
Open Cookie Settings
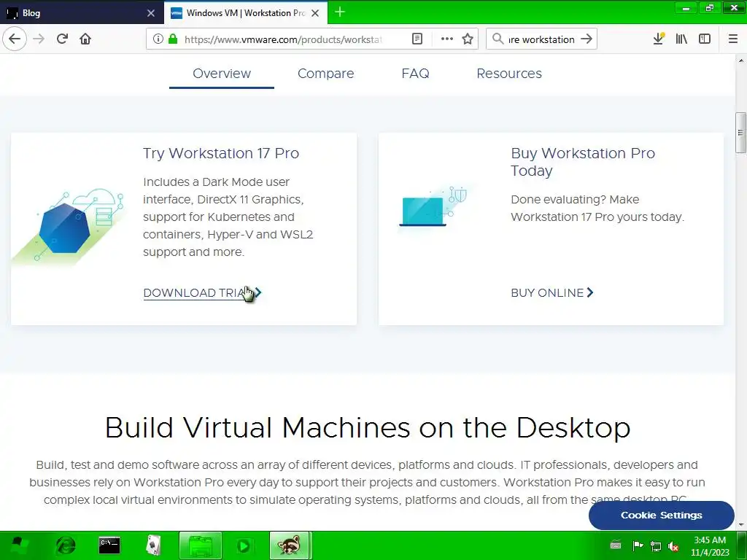tap(661, 516)
